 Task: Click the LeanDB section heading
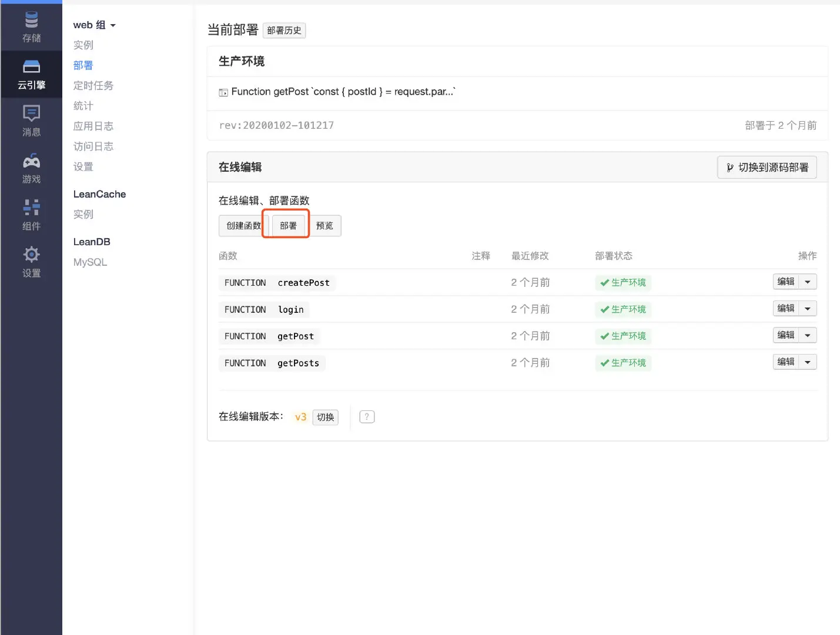(92, 242)
